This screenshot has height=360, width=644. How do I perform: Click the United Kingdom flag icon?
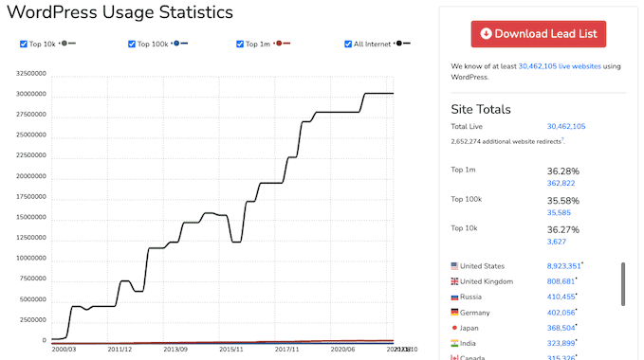(454, 281)
